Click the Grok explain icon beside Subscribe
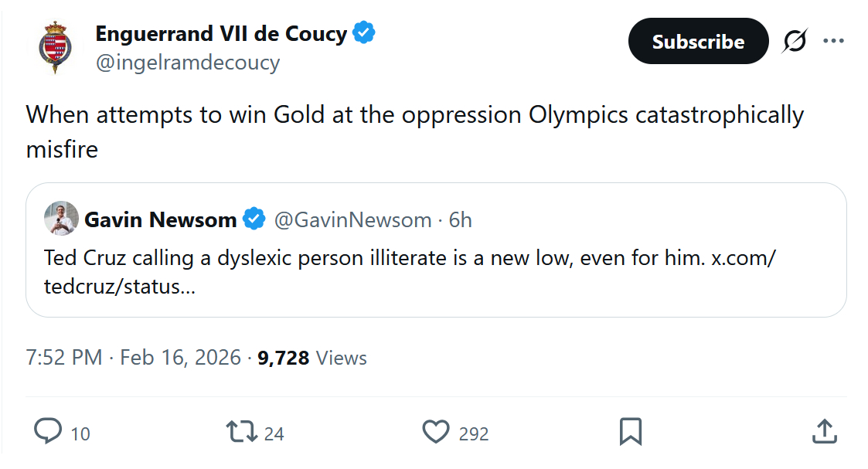 pos(795,41)
